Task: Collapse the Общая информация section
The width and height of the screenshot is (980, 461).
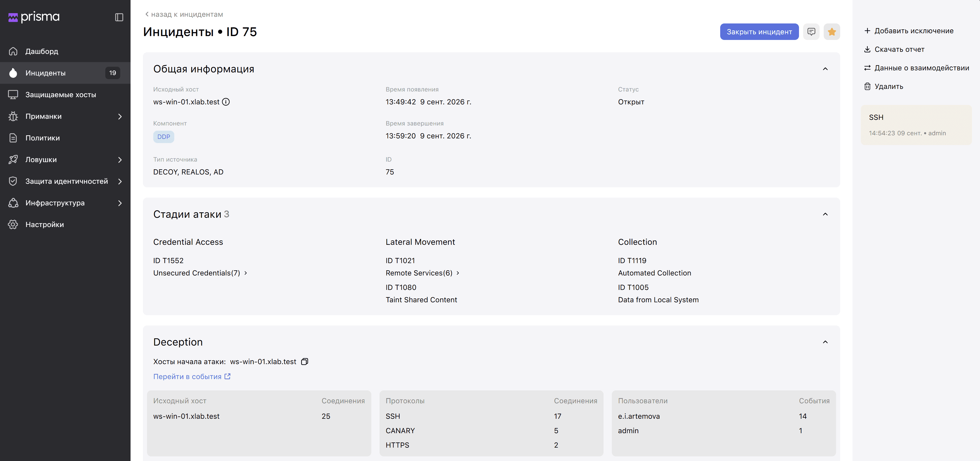Action: pos(825,69)
